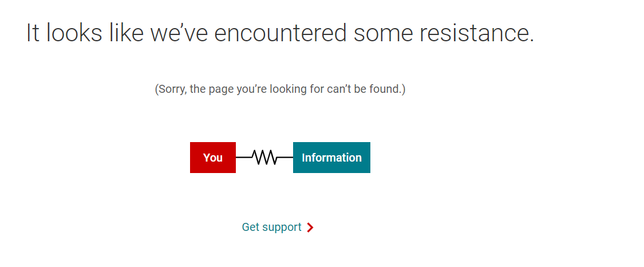Click the page-not-found apology text
The image size is (644, 267).
point(280,89)
